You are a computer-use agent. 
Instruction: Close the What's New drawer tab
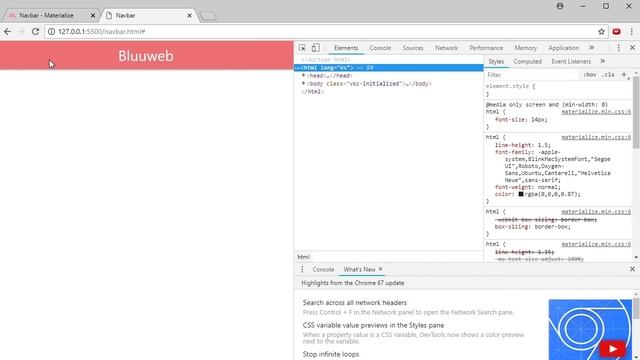[380, 269]
